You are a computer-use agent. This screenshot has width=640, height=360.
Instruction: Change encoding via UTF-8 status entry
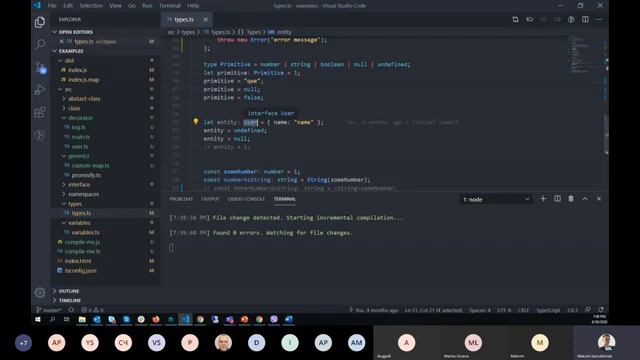(504, 310)
